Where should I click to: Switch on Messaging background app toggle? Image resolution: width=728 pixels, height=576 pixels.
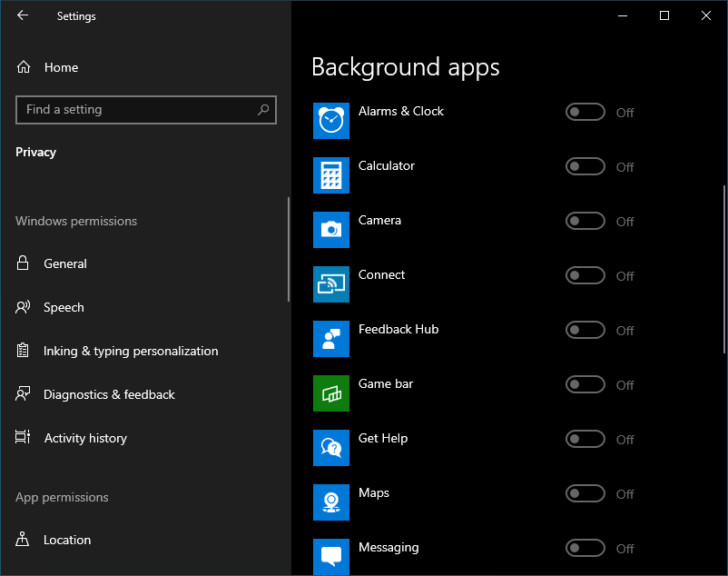[585, 548]
